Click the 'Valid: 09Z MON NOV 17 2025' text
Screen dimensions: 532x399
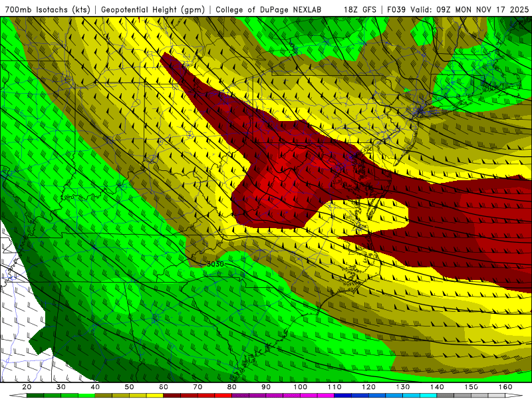[469, 9]
